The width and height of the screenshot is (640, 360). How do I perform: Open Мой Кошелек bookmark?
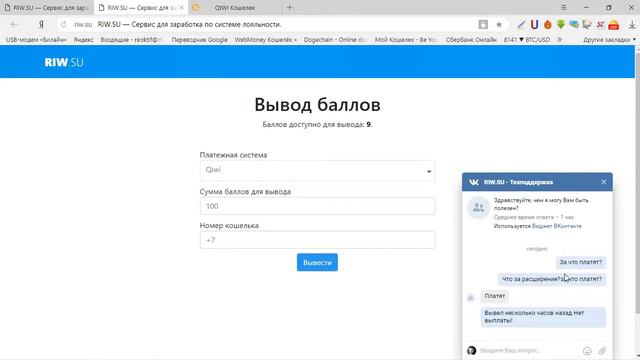(406, 40)
